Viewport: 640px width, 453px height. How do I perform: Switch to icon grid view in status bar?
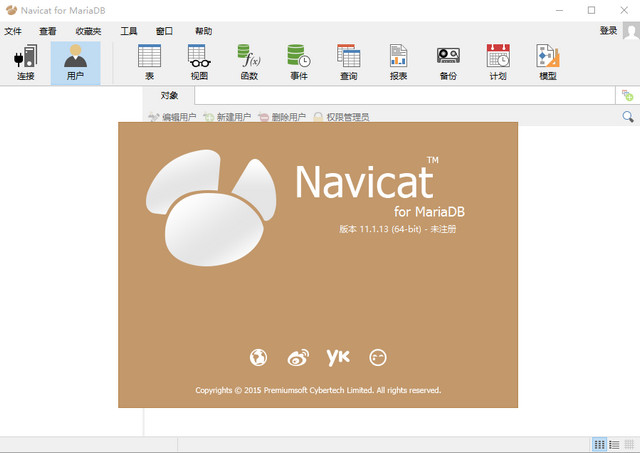point(599,444)
